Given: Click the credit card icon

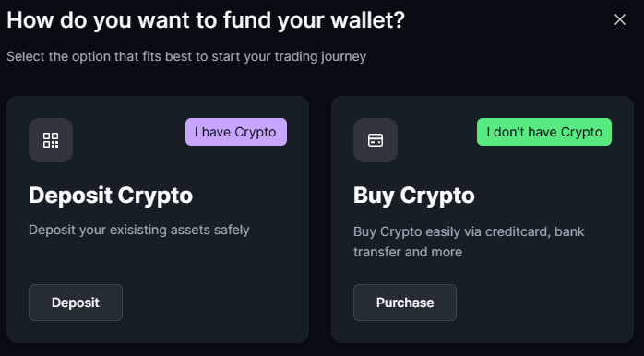Looking at the screenshot, I should [376, 140].
